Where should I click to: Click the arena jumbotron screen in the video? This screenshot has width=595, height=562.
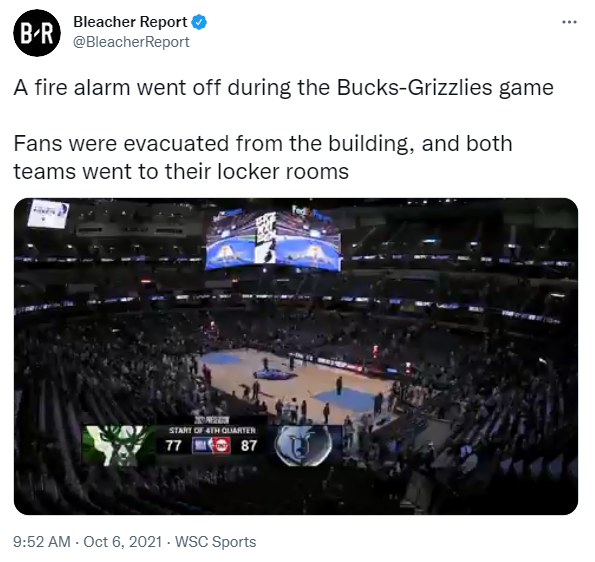coord(272,241)
